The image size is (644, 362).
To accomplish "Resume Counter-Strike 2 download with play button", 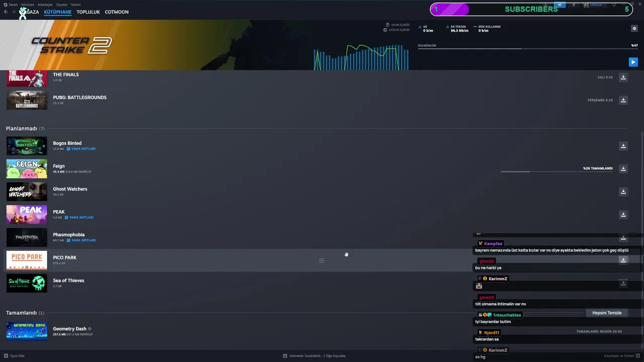I will [x=633, y=62].
